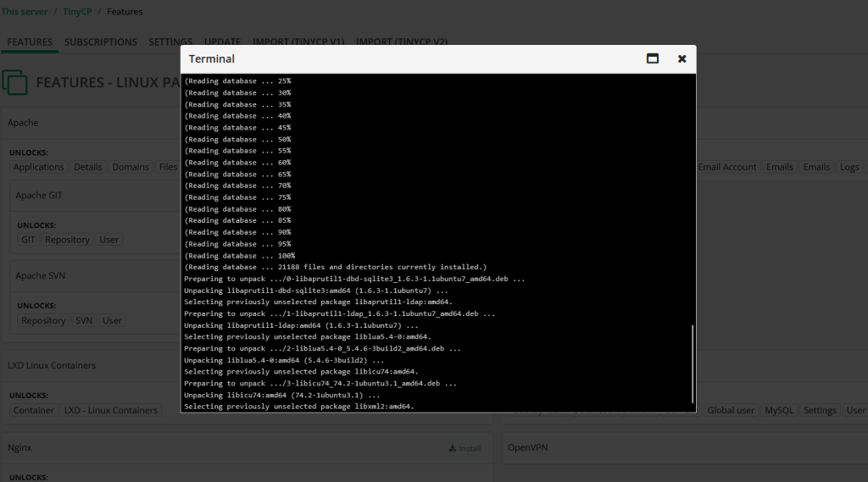
Task: Open the TinyCP breadcrumb link
Action: (x=77, y=12)
